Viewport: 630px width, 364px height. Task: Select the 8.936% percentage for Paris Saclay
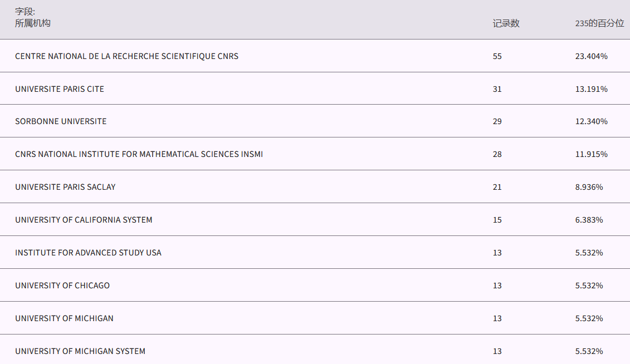[589, 187]
